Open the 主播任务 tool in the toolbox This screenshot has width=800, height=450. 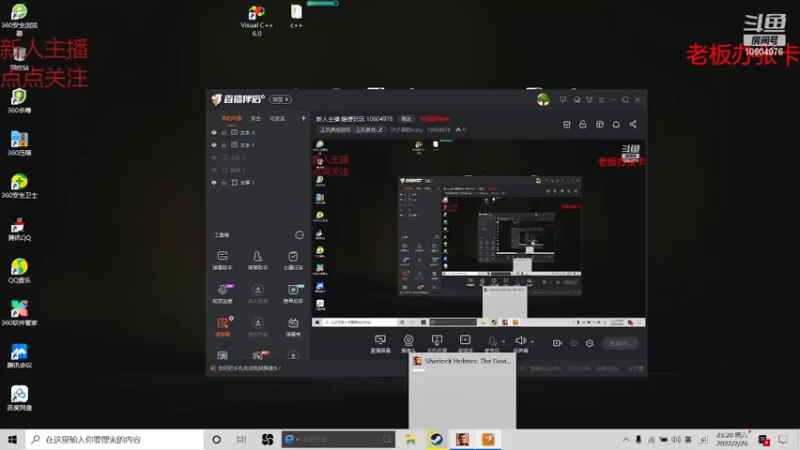click(293, 260)
